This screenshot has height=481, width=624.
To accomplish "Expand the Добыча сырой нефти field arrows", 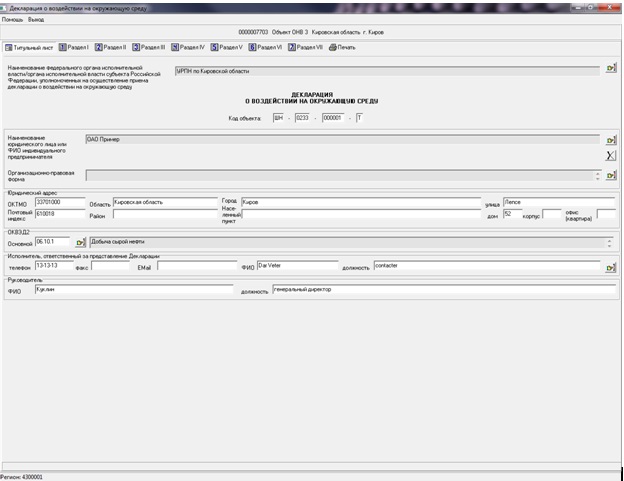I will click(x=609, y=242).
